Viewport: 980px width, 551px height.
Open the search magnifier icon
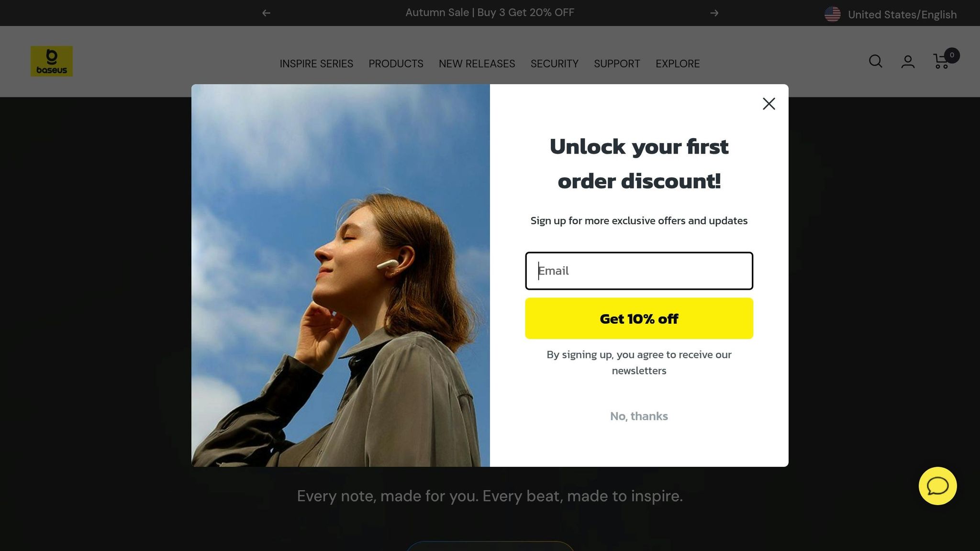coord(875,61)
